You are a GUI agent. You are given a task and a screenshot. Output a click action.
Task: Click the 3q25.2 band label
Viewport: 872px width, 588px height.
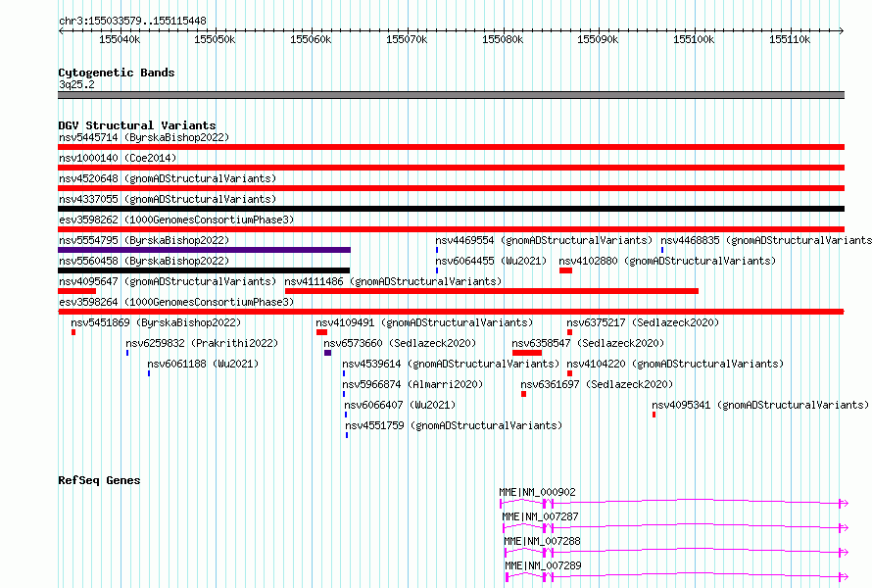click(x=76, y=84)
